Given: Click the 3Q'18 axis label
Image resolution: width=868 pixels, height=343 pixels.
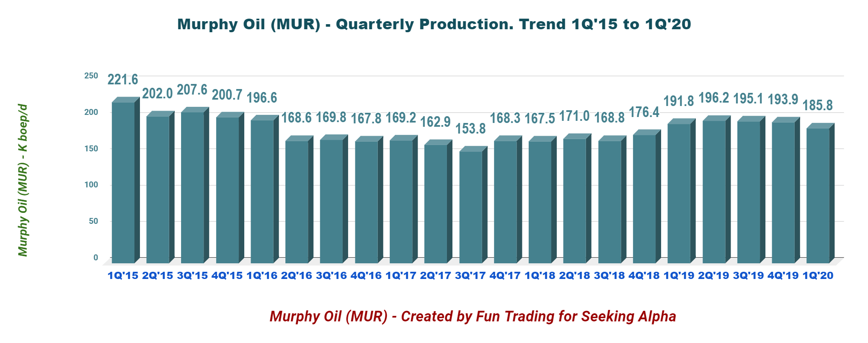Looking at the screenshot, I should pos(609,276).
